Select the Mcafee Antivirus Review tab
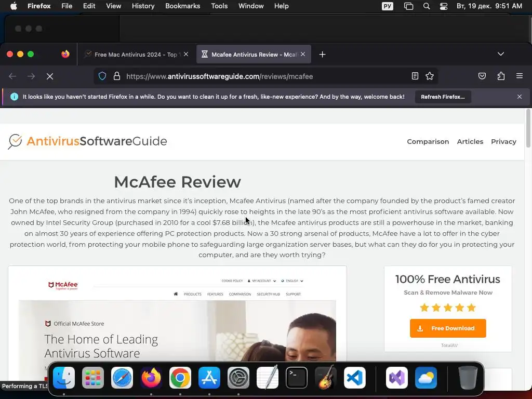 tap(254, 54)
